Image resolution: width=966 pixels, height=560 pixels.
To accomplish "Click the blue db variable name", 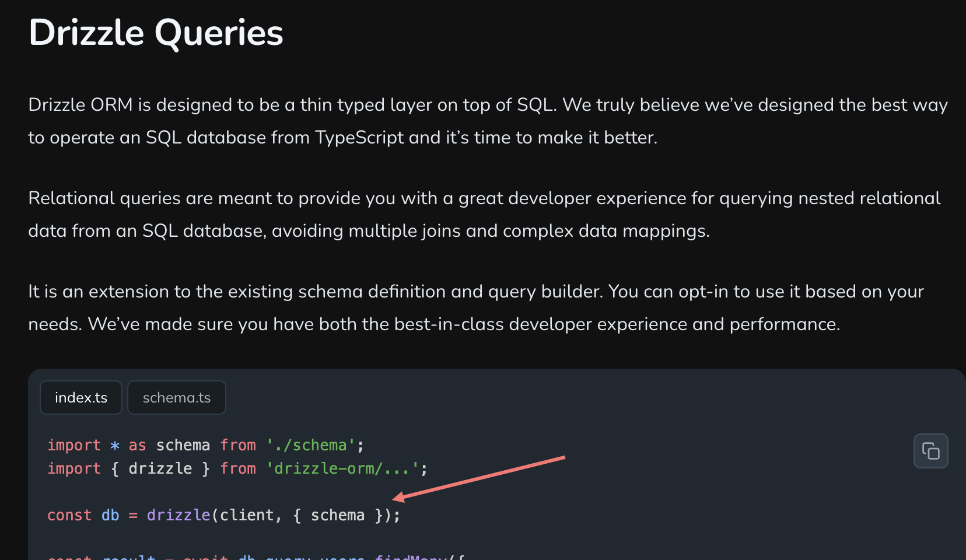I will click(x=110, y=515).
